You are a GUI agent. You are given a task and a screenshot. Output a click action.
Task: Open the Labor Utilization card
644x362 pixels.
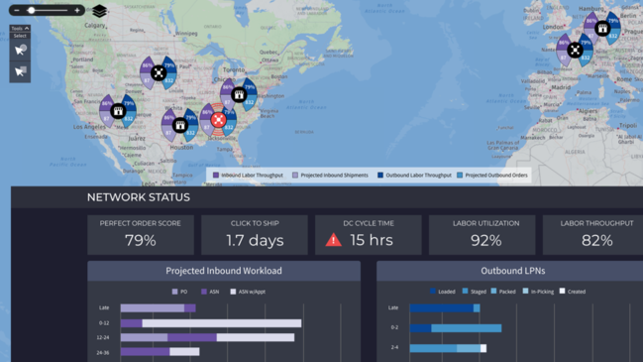(483, 235)
